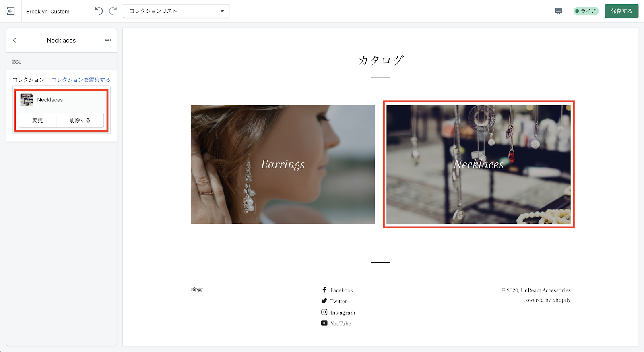
Task: Open the Necklaces three-dot menu
Action: point(108,40)
